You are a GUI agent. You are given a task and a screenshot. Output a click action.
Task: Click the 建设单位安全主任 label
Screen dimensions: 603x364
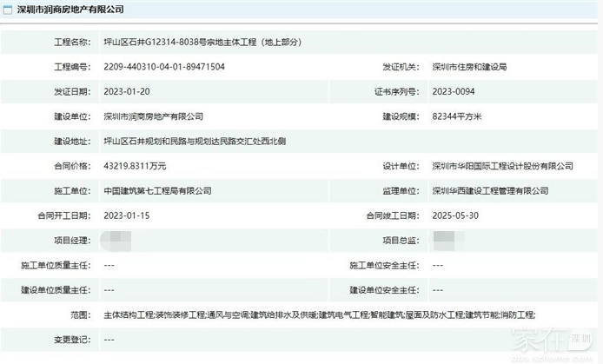tap(384, 290)
